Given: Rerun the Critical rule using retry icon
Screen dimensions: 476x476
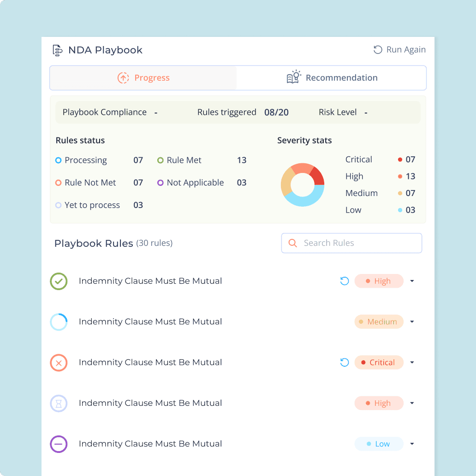Looking at the screenshot, I should coord(345,362).
